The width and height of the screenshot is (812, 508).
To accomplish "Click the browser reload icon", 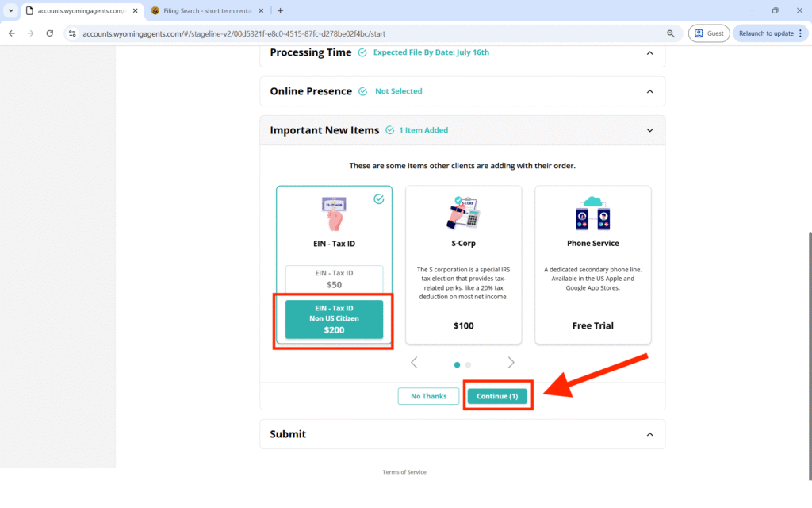I will coord(50,33).
